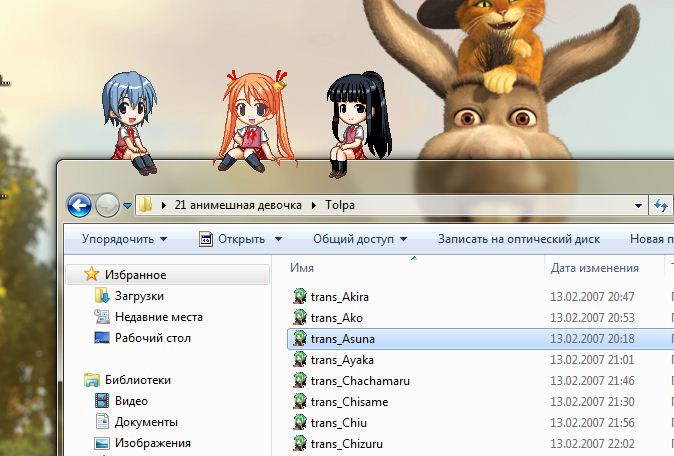Screen dimensions: 674x456
Task: Select the trans_Akira file
Action: click(x=340, y=297)
